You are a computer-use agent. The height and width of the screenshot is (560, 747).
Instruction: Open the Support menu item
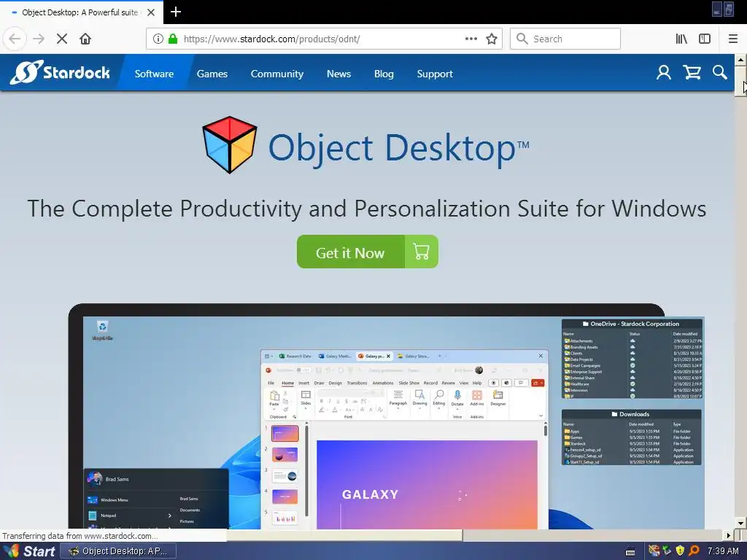click(x=435, y=74)
